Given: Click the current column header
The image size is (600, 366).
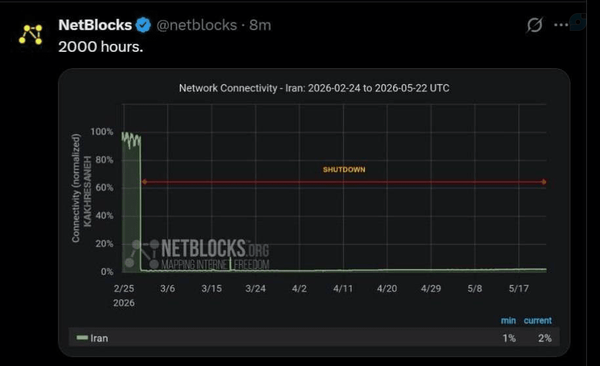Looking at the screenshot, I should [538, 320].
